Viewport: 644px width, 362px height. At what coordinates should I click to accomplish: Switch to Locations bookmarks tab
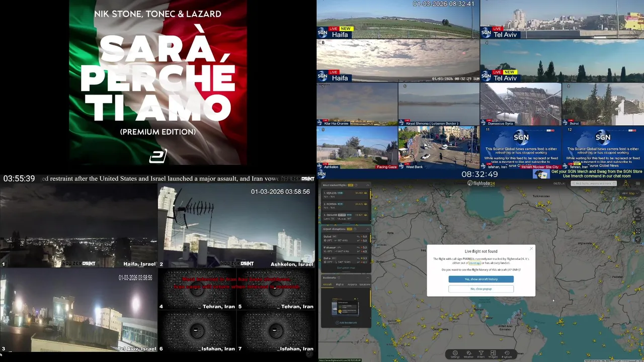point(365,285)
